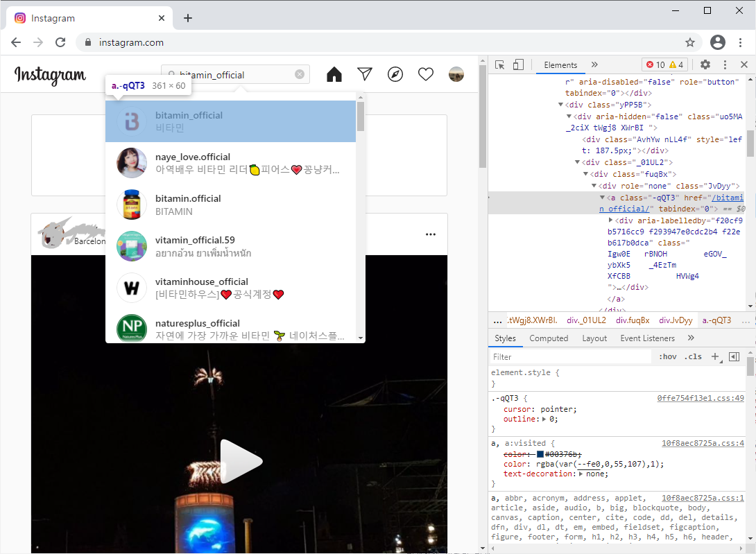Select vitaminhouse_official search result
The width and height of the screenshot is (756, 554).
pyautogui.click(x=230, y=288)
